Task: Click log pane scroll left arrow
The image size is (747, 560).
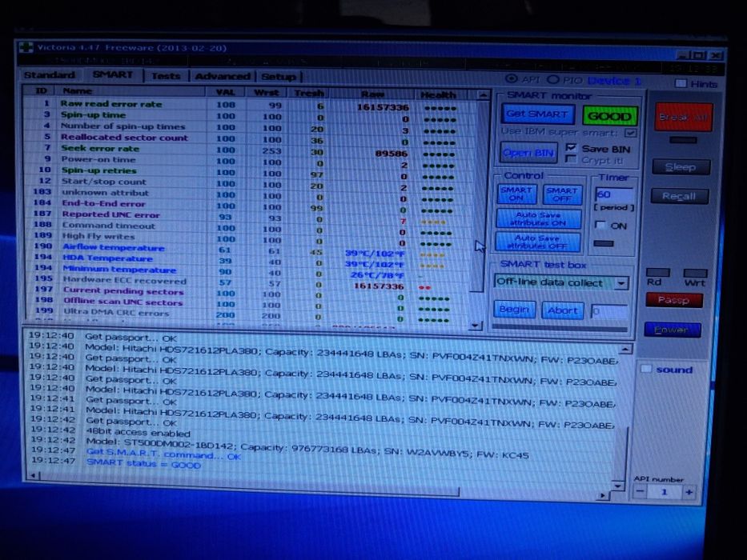Action: click(33, 475)
